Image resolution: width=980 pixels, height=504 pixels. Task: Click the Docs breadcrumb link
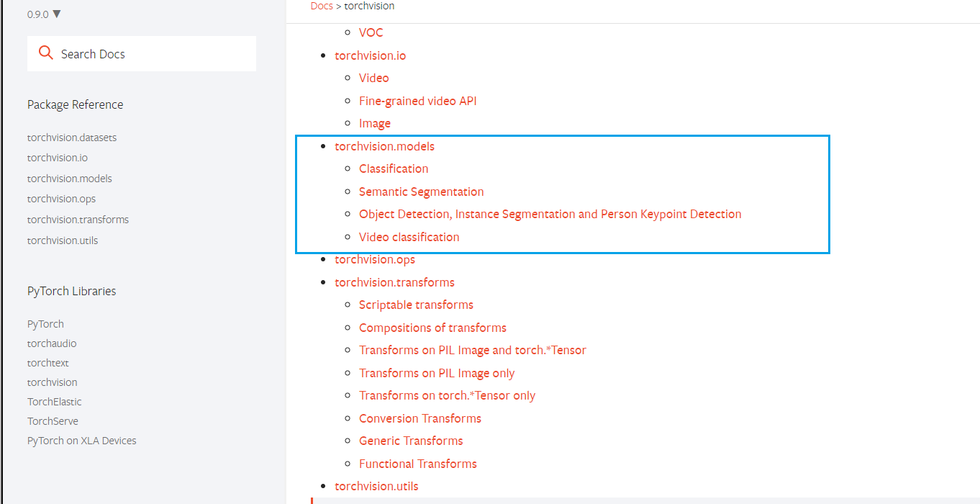tap(322, 6)
